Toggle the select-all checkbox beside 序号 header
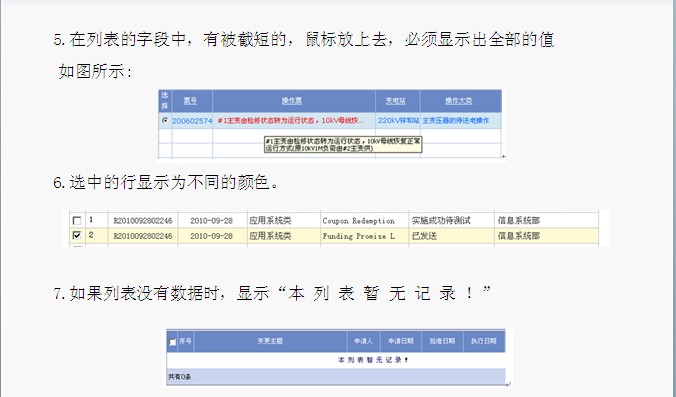This screenshot has height=397, width=676. point(172,342)
